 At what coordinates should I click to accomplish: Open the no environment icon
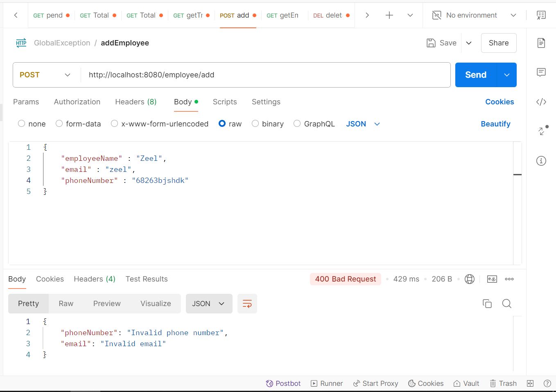tap(437, 15)
